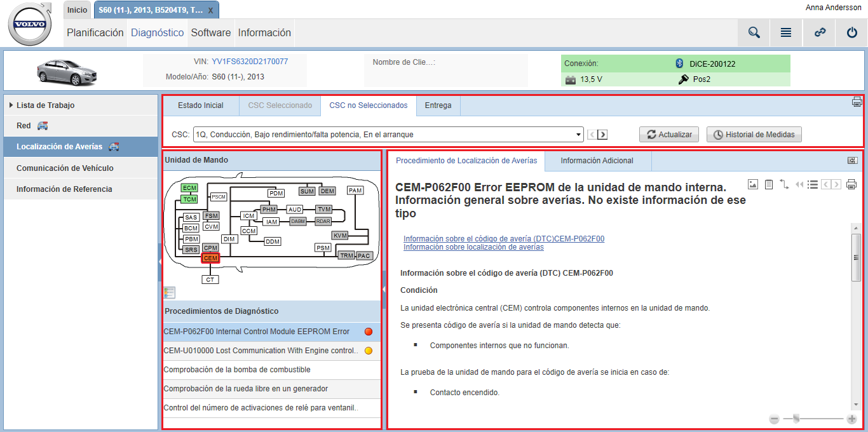This screenshot has height=432, width=868.
Task: Open the Planificación menu
Action: (95, 32)
